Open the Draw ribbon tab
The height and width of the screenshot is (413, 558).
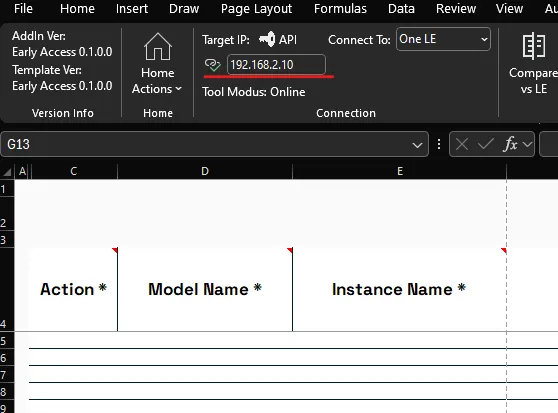184,9
